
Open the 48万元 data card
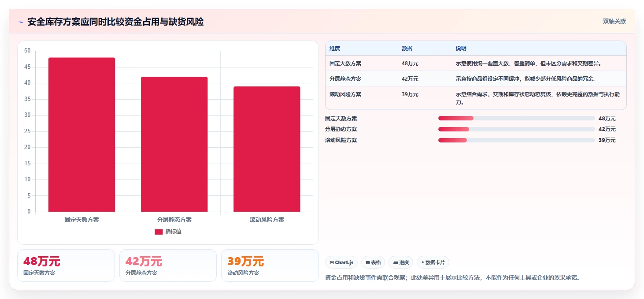(x=66, y=265)
